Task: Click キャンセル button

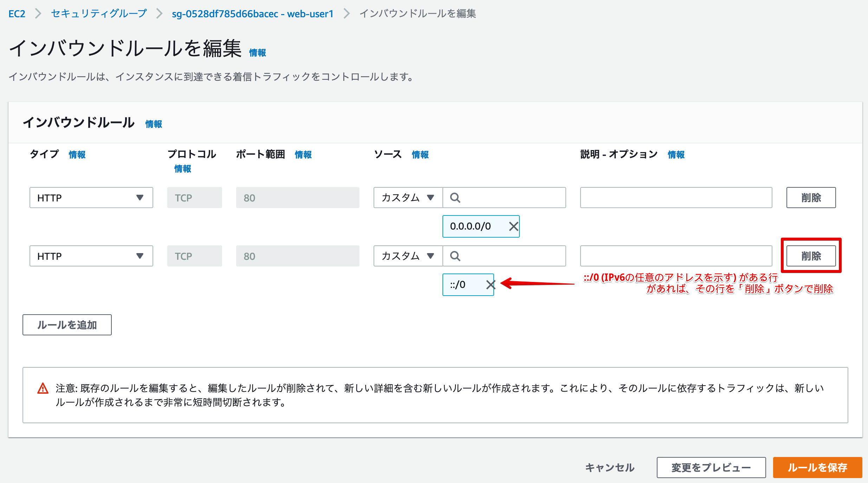Action: click(x=610, y=468)
